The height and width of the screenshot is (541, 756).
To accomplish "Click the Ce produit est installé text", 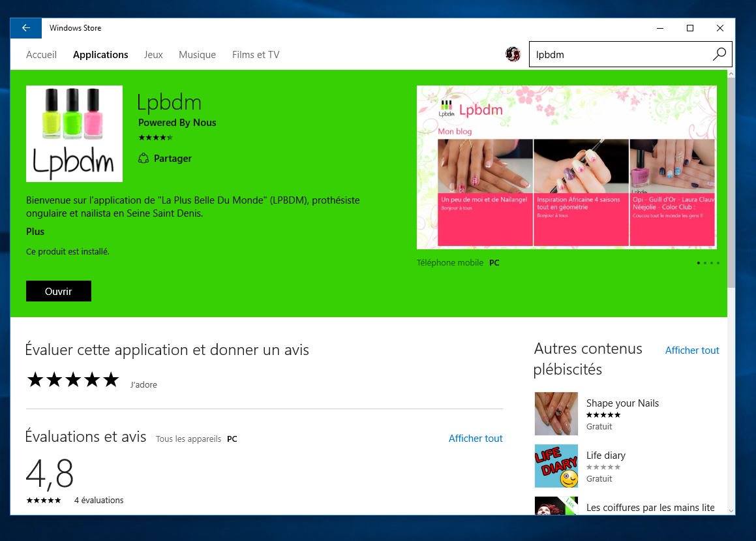I will tap(67, 251).
